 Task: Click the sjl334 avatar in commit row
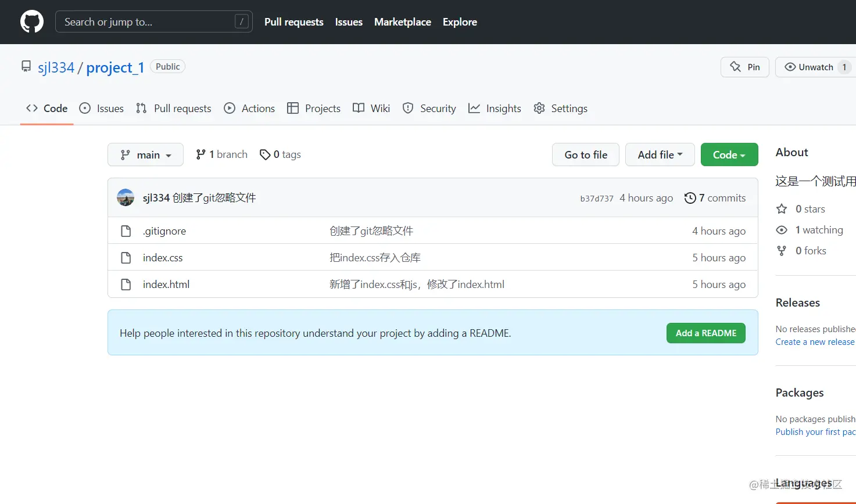click(126, 197)
